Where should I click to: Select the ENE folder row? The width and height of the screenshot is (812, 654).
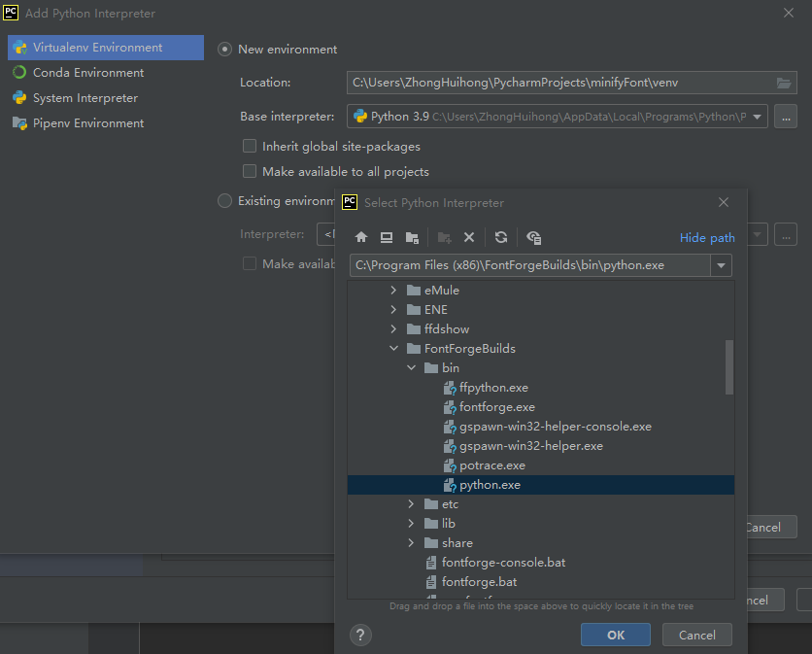pos(541,310)
